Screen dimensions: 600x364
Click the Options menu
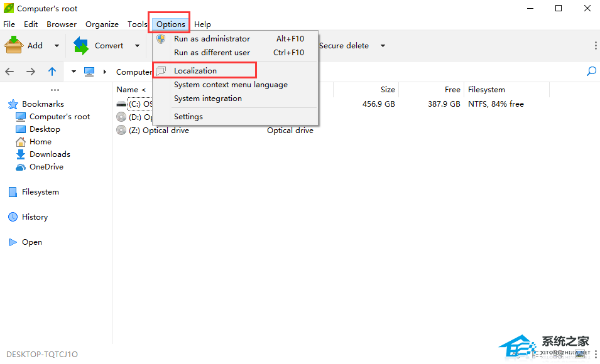(171, 24)
